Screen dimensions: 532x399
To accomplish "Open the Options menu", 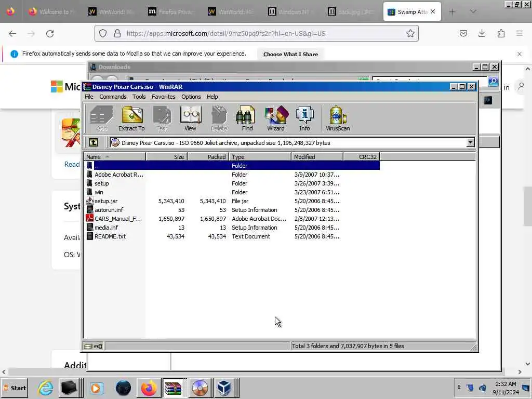I will [x=191, y=97].
